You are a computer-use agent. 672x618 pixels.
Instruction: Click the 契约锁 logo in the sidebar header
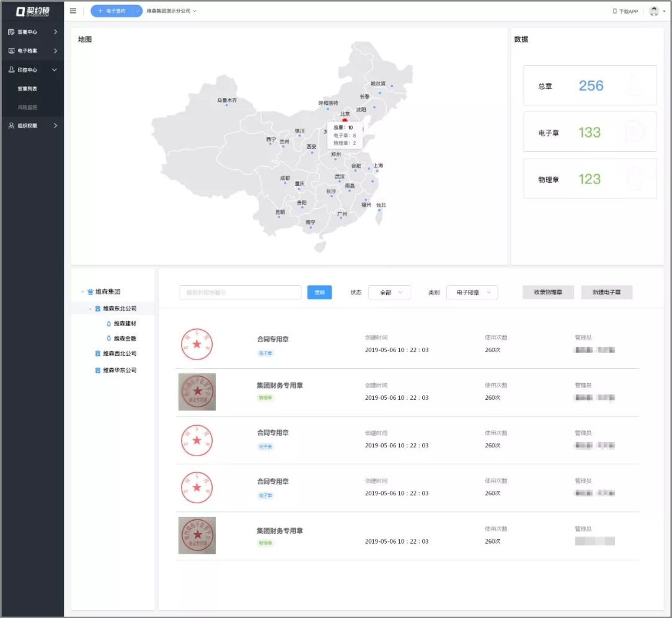point(33,11)
